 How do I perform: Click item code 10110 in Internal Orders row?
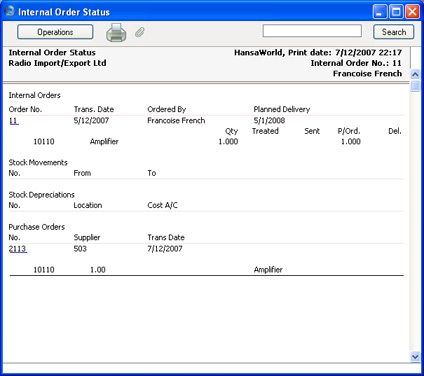point(44,142)
